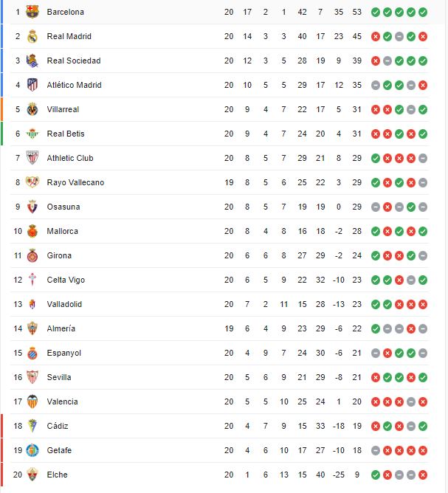Click Barcelona's most recent win indicator
Screen dimensions: 448x493
(423, 13)
